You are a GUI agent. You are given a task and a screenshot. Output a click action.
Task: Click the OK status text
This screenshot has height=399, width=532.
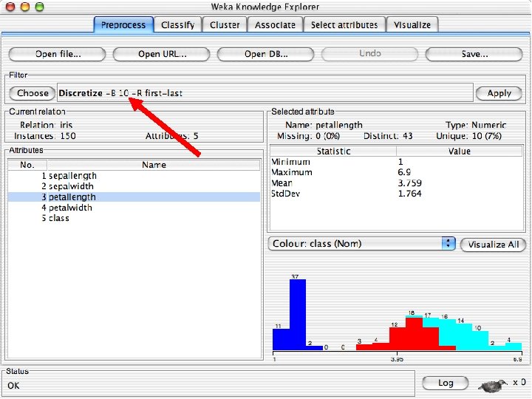pos(13,386)
